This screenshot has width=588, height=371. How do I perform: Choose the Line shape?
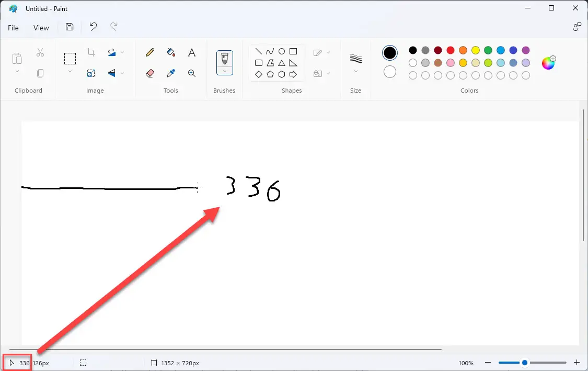pos(259,51)
